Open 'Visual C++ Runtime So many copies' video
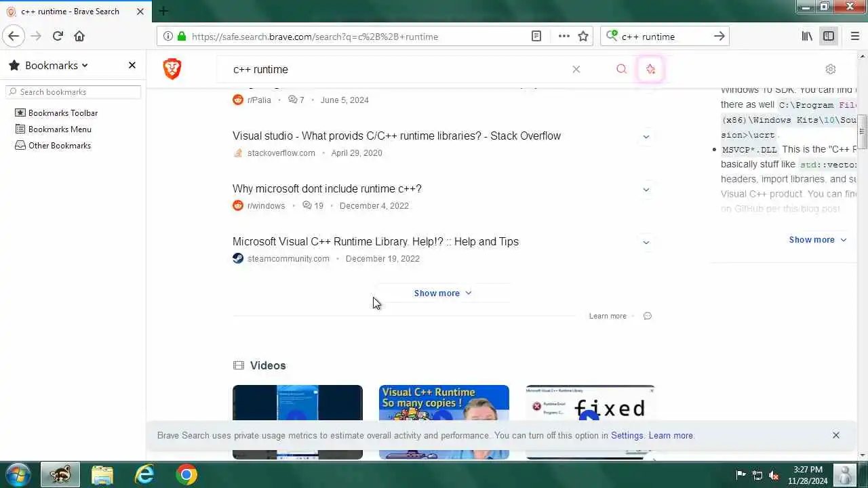868x488 pixels. point(444,422)
